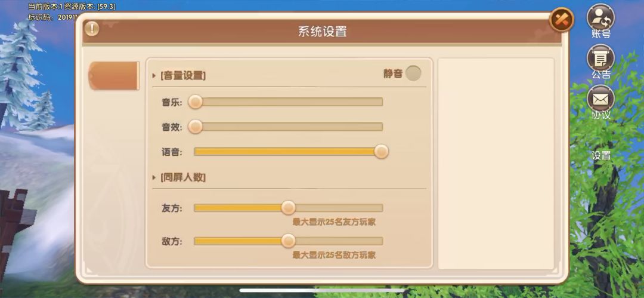
Task: Open the 账号 account icon
Action: tap(600, 17)
